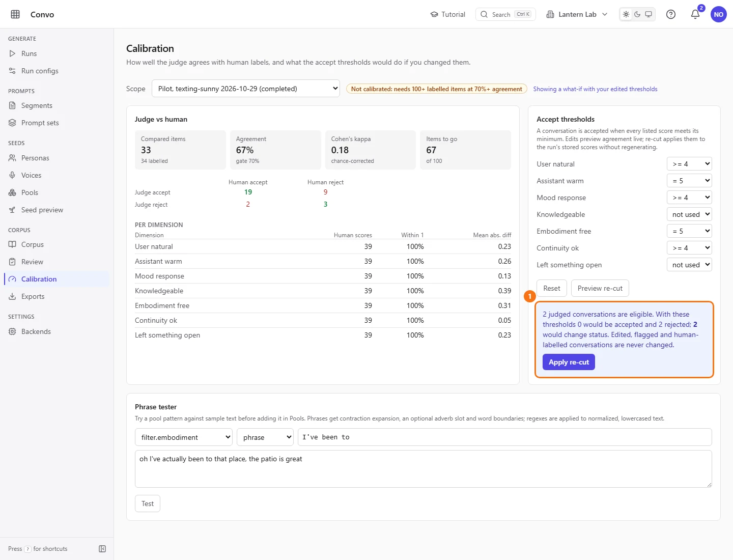Click the Voices microphone icon

pos(12,175)
